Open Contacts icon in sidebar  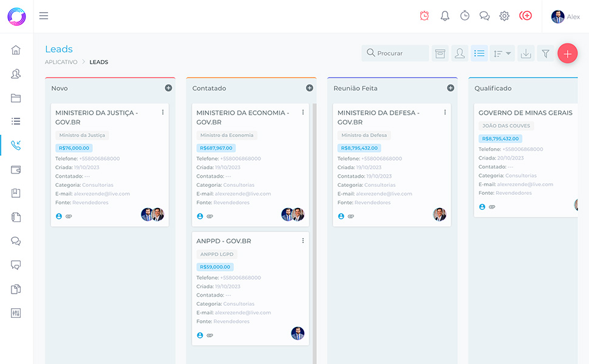click(x=16, y=74)
